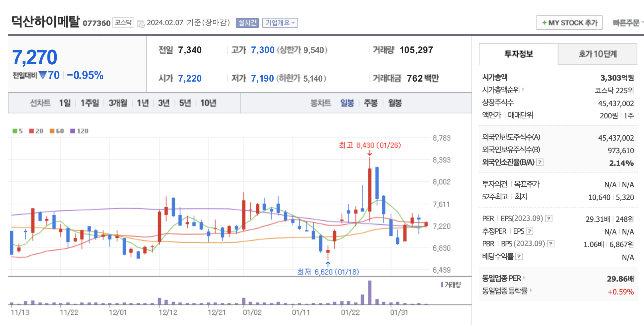Image resolution: width=644 pixels, height=325 pixels.
Task: Open help icon next to 추정PER EPS
Action: click(530, 231)
